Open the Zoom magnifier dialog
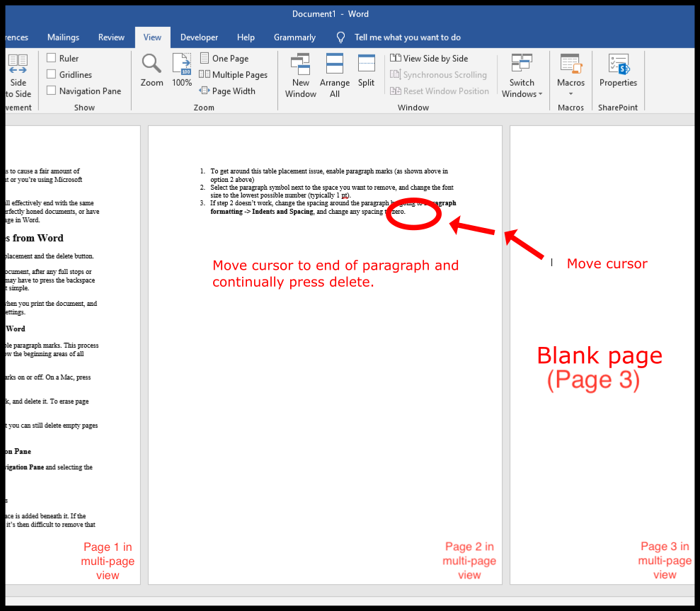700x611 pixels. [151, 69]
